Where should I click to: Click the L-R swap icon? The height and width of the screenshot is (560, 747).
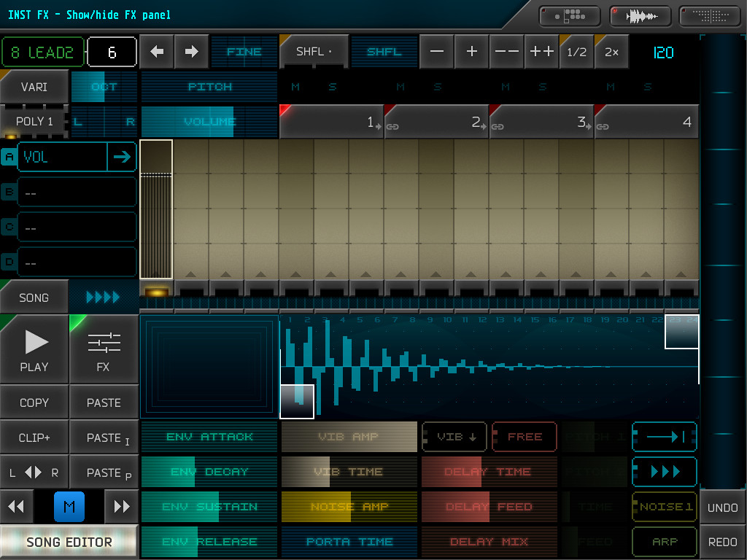pos(34,472)
